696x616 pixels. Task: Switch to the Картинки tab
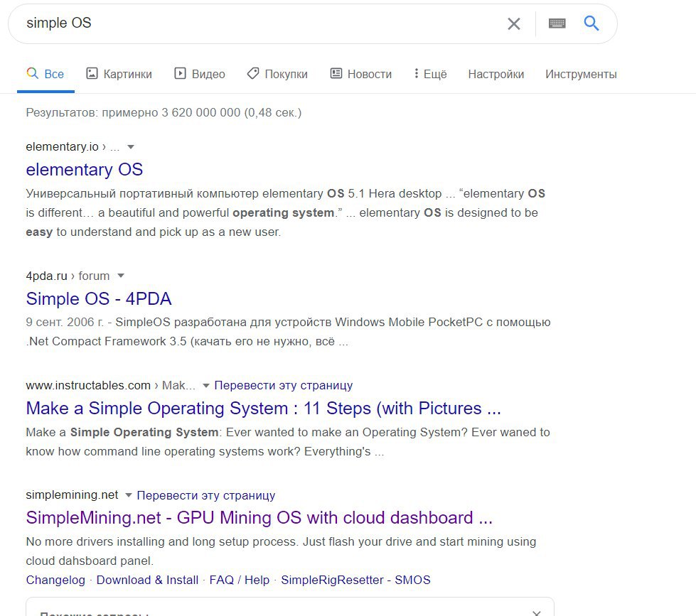coord(119,74)
